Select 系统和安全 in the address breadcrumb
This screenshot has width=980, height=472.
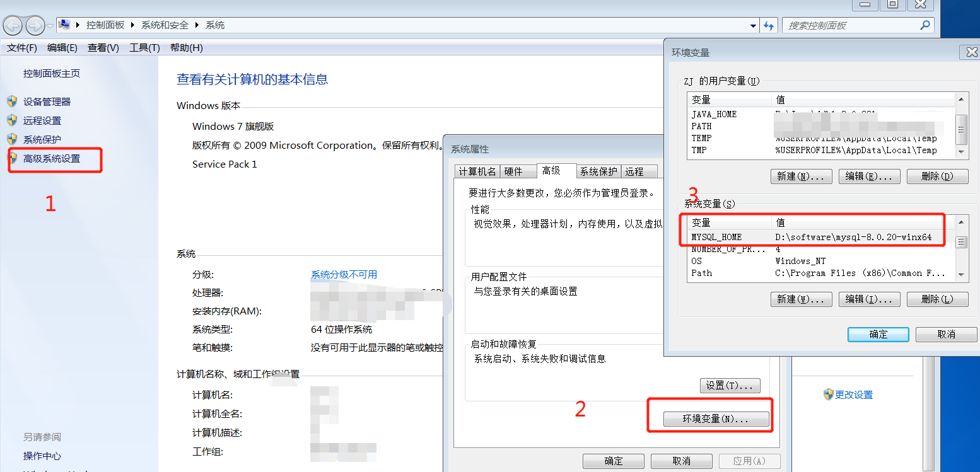(x=165, y=25)
